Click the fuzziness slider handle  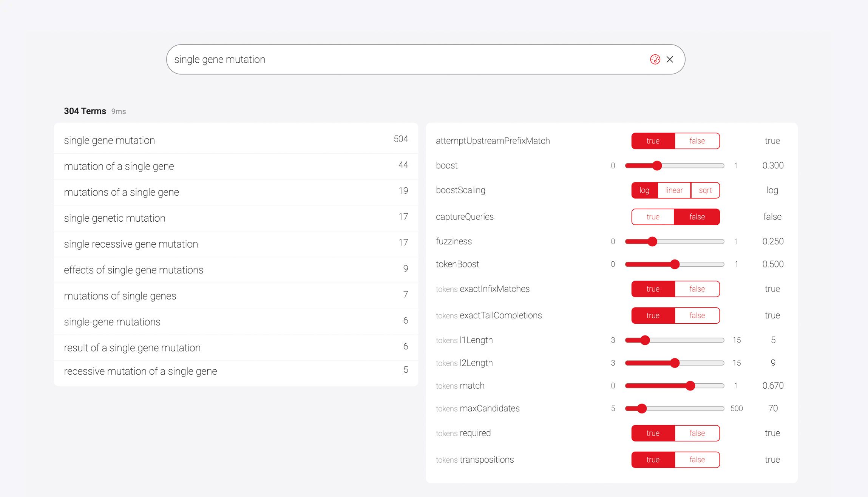[x=652, y=241]
